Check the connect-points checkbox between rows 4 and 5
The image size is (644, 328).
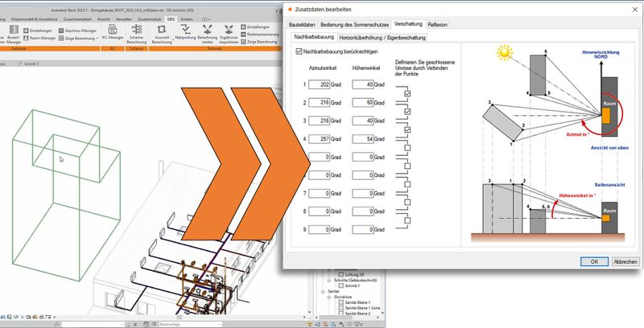pyautogui.click(x=408, y=148)
